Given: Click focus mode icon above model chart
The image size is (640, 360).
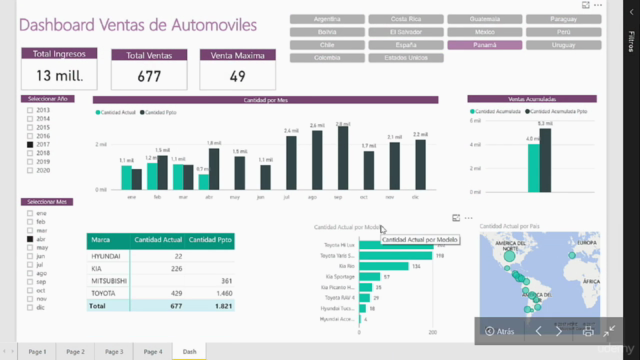Looking at the screenshot, I should pyautogui.click(x=456, y=218).
